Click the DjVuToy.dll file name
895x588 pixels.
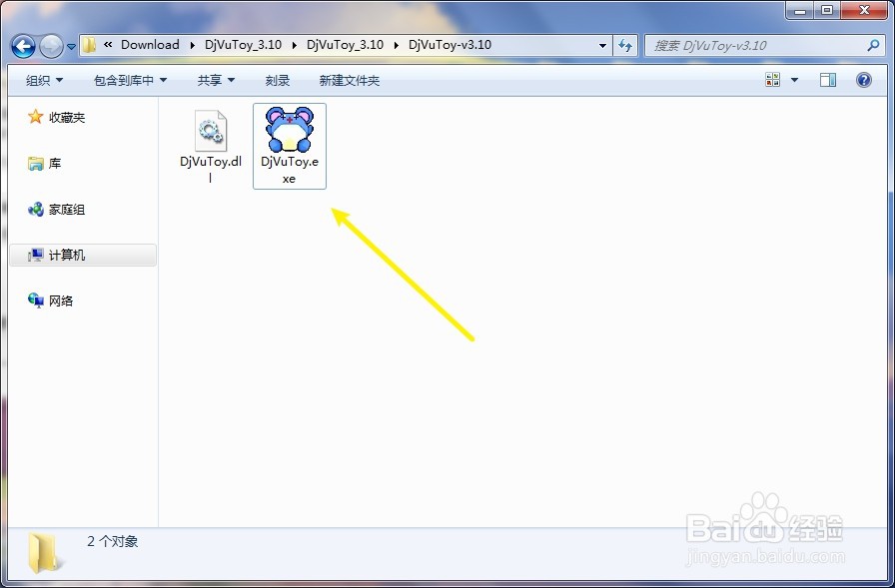(211, 170)
